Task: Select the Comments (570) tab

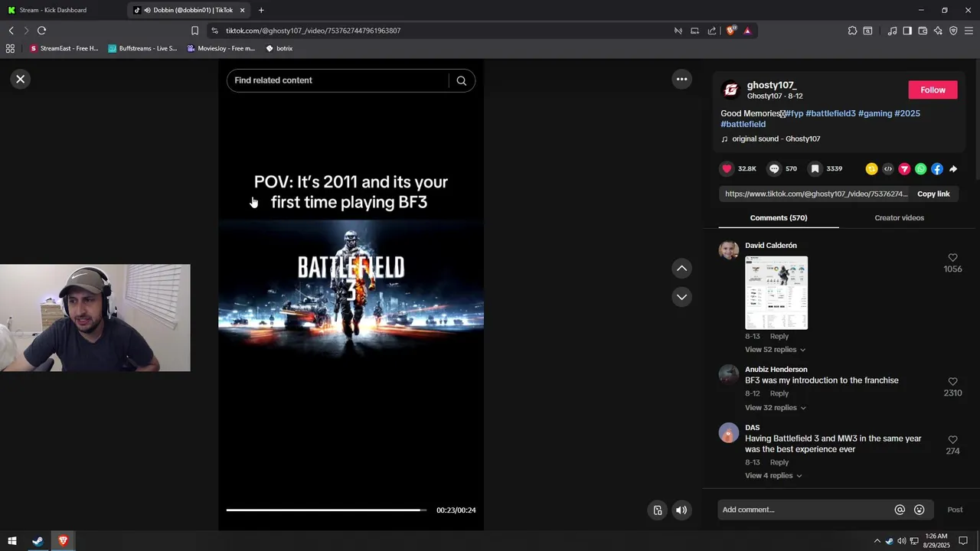Action: tap(779, 218)
